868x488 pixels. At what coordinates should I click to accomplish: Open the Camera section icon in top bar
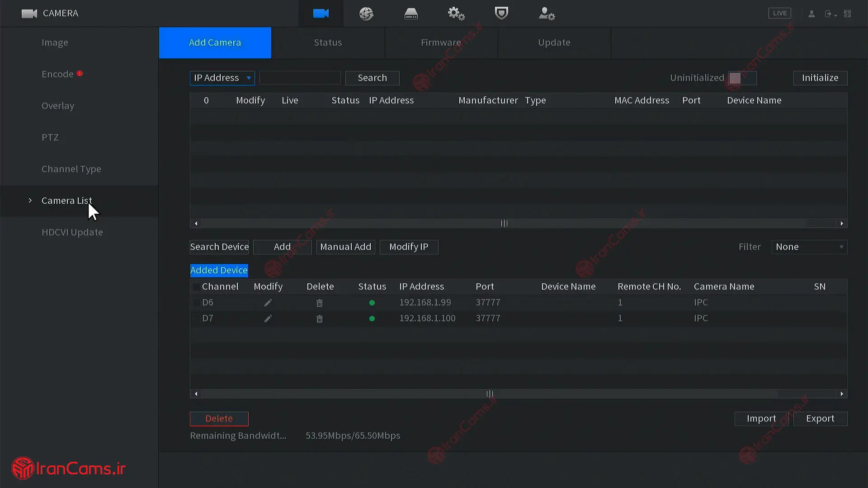[321, 14]
